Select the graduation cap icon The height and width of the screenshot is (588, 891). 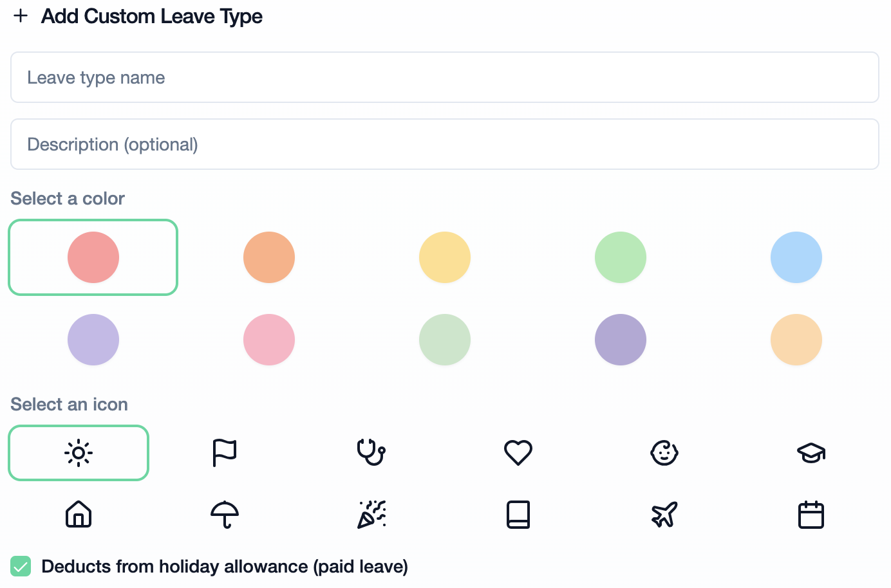tap(811, 453)
